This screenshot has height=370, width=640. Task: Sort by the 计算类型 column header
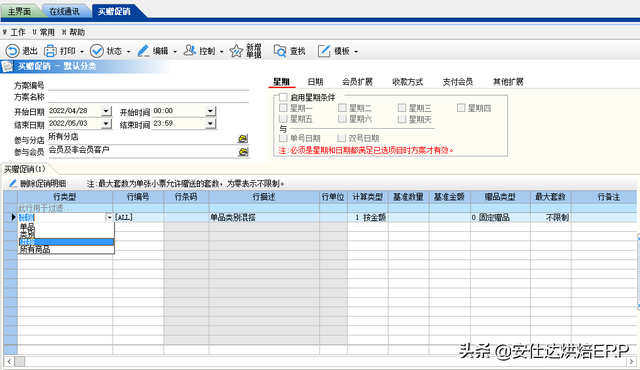pos(368,197)
